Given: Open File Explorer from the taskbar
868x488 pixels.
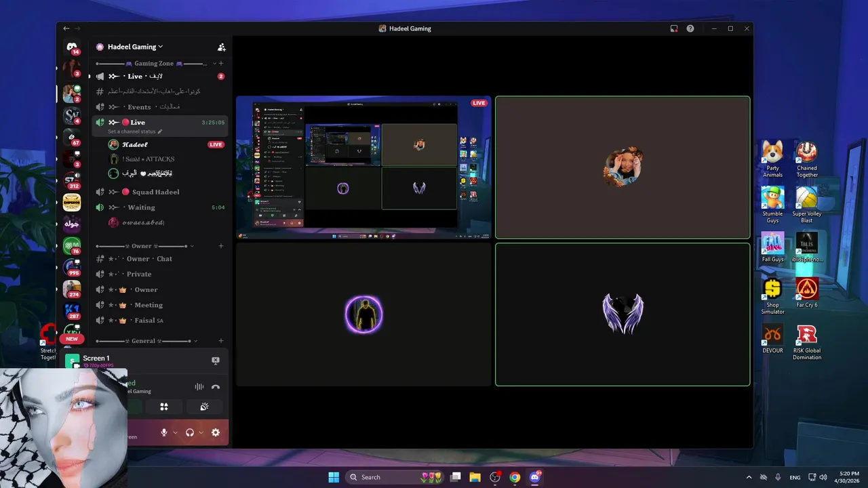Looking at the screenshot, I should [475, 477].
